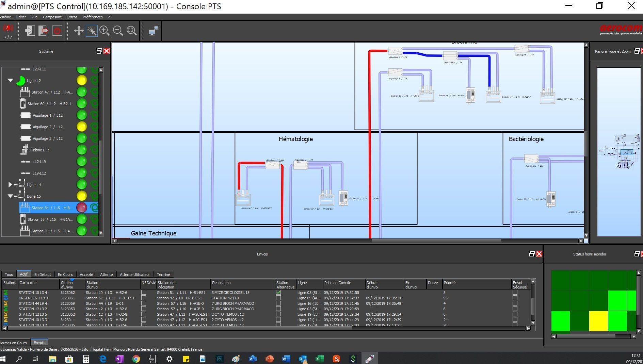Image resolution: width=643 pixels, height=364 pixels.
Task: Click Station 55 / L15 device in Bactériologie
Action: point(551,199)
